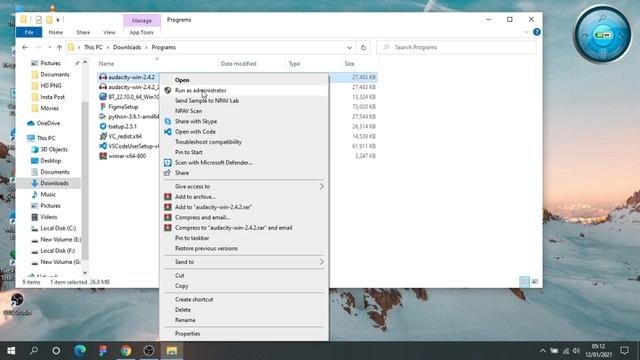This screenshot has height=360, width=640.
Task: Switch to the View ribbon tab
Action: click(109, 32)
